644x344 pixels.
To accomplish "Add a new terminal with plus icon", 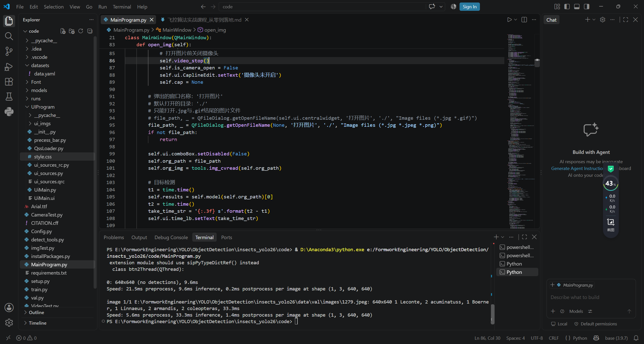I will (x=496, y=237).
